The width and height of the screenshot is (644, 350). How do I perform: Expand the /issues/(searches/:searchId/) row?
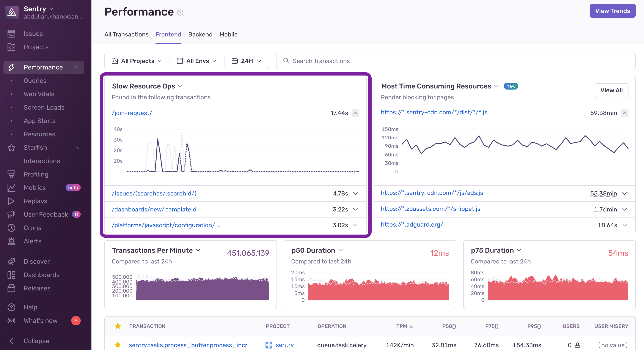coord(355,193)
